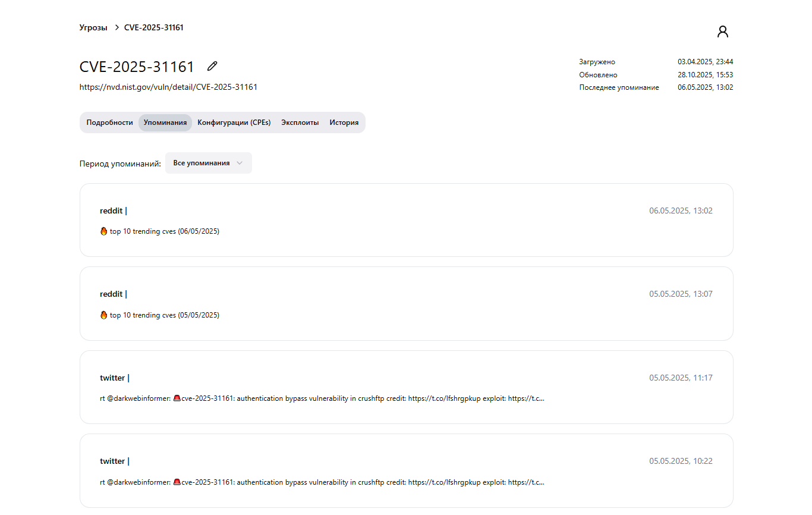Go back to Угрозы breadcrumb
Screen dimensions: 812x515
93,28
